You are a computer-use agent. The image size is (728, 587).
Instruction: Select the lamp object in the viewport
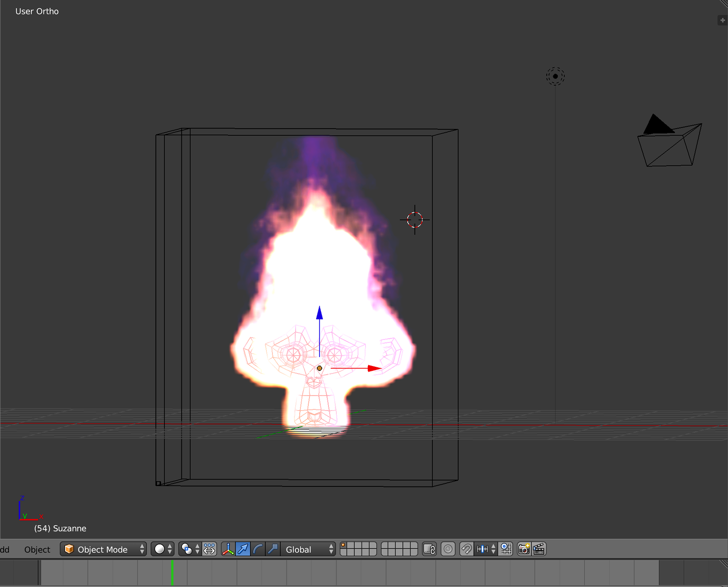[555, 76]
